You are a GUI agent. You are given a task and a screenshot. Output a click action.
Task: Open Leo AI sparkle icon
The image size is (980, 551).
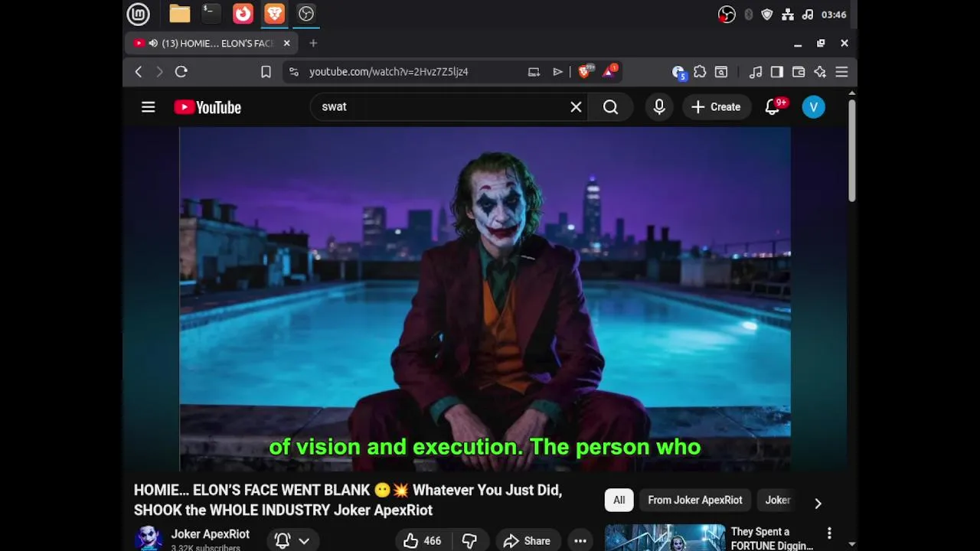[x=820, y=72]
